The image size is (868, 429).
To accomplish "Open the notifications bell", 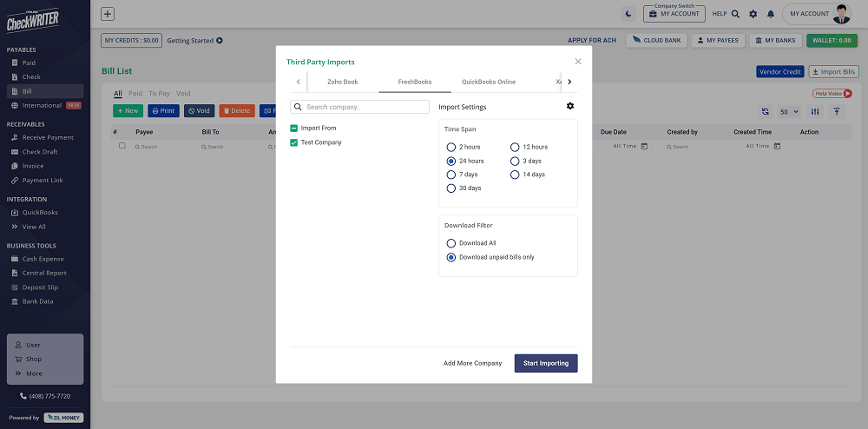I will (x=770, y=14).
